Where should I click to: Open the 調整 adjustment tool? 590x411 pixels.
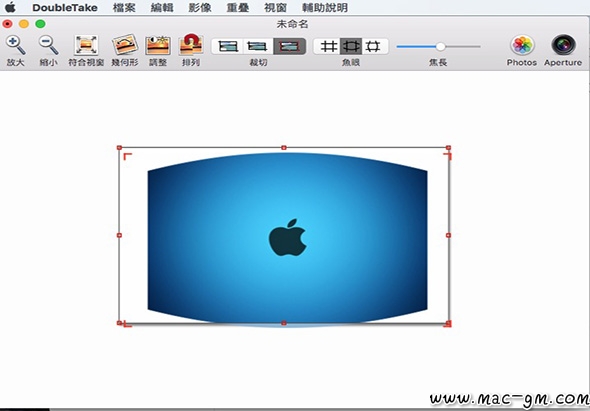[158, 46]
